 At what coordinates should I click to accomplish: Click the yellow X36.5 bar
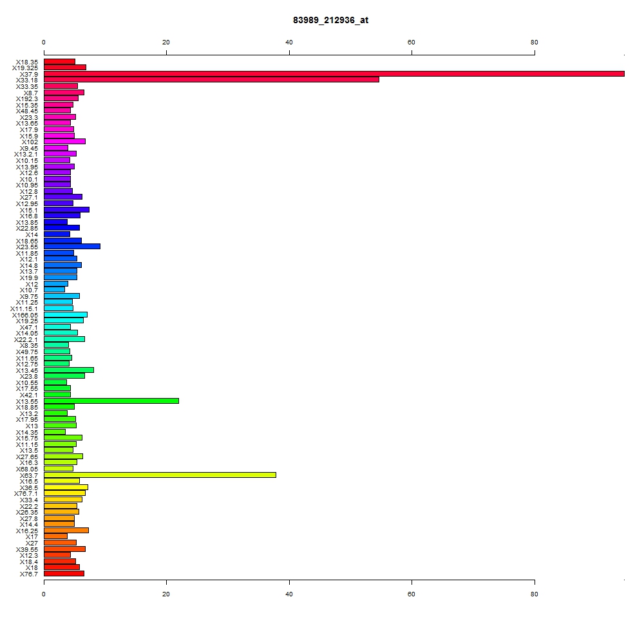[x=66, y=487]
